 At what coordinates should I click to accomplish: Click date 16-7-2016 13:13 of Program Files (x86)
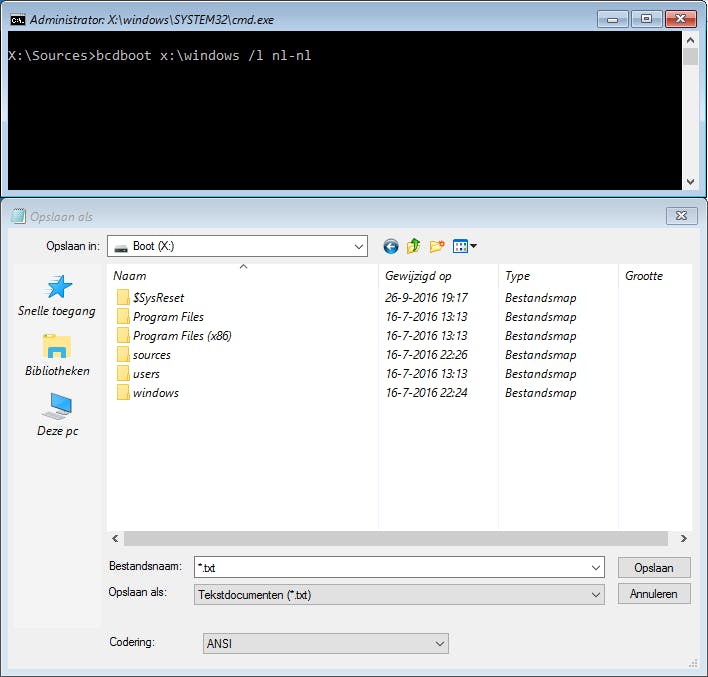coord(426,336)
